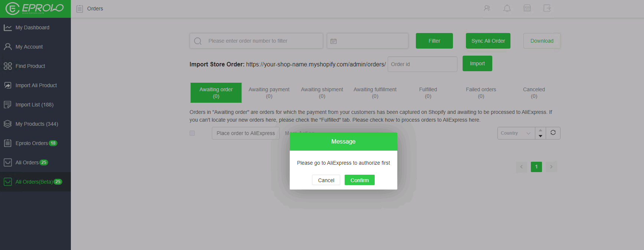Select page 1 in pagination
Image resolution: width=644 pixels, height=250 pixels.
(536, 167)
